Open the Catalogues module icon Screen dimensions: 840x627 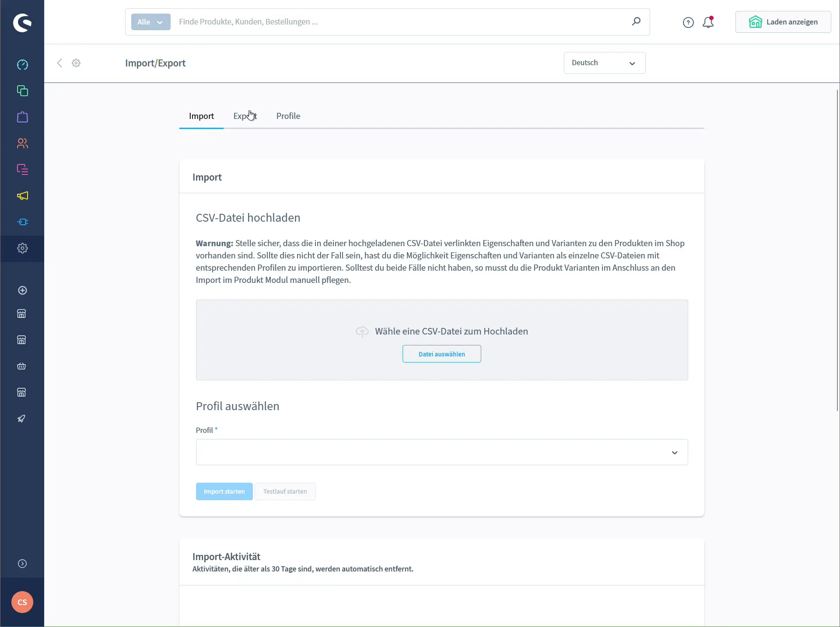coord(22,91)
